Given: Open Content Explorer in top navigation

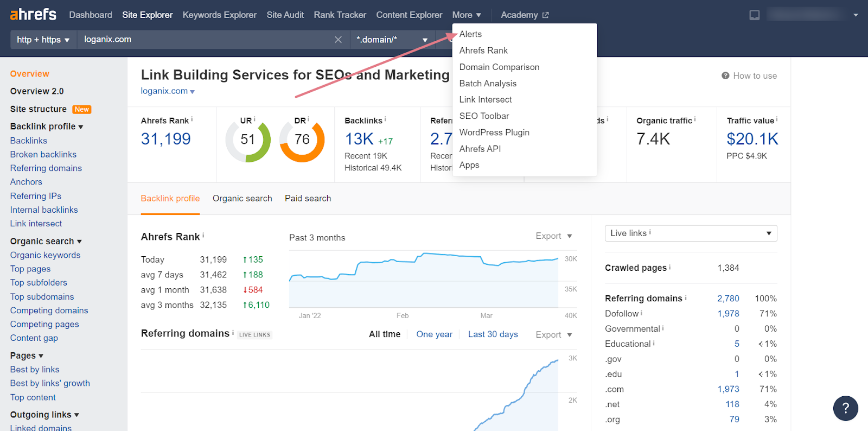Looking at the screenshot, I should tap(410, 15).
